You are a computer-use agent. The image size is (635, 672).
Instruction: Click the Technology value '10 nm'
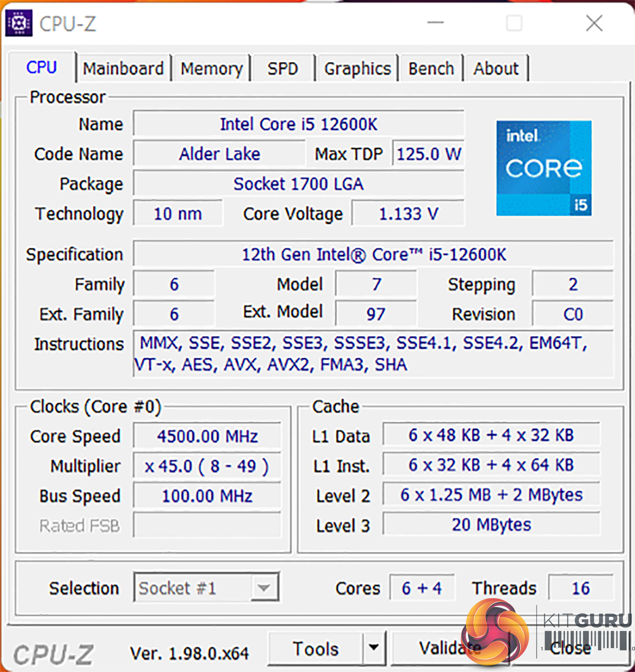click(178, 213)
